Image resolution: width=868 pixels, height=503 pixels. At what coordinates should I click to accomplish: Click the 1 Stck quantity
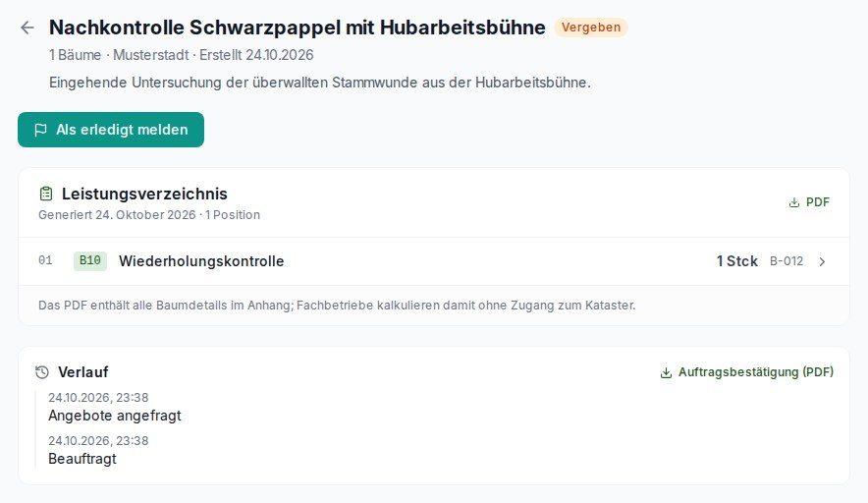(736, 261)
